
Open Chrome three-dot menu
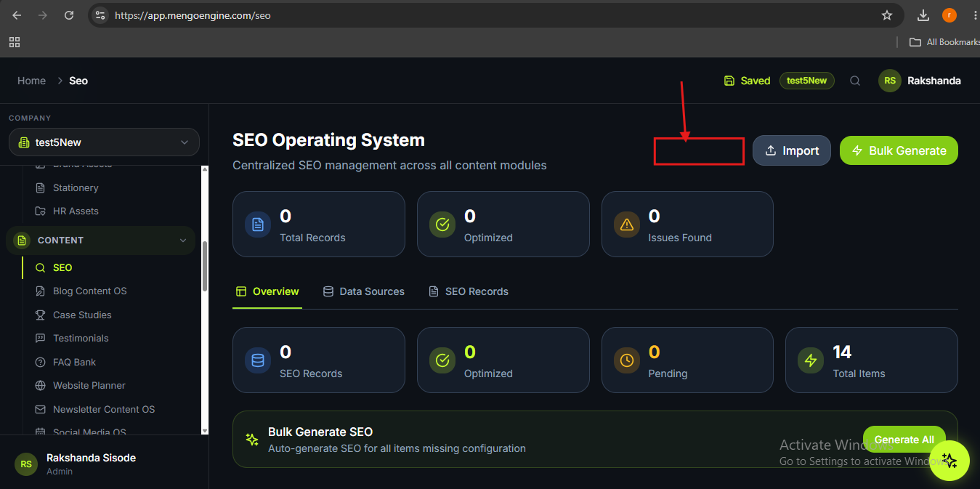click(x=973, y=15)
